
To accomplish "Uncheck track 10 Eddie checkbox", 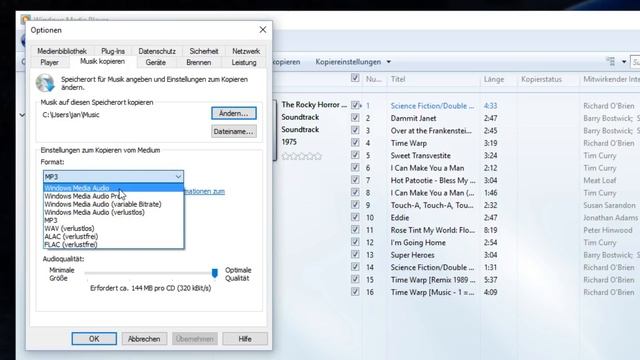I will coord(355,218).
